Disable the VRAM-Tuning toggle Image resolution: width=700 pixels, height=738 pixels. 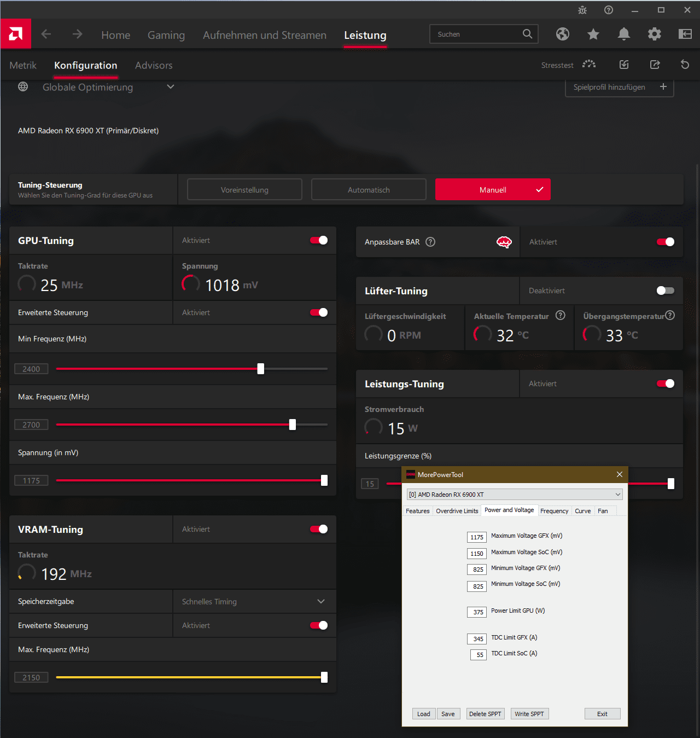point(319,529)
